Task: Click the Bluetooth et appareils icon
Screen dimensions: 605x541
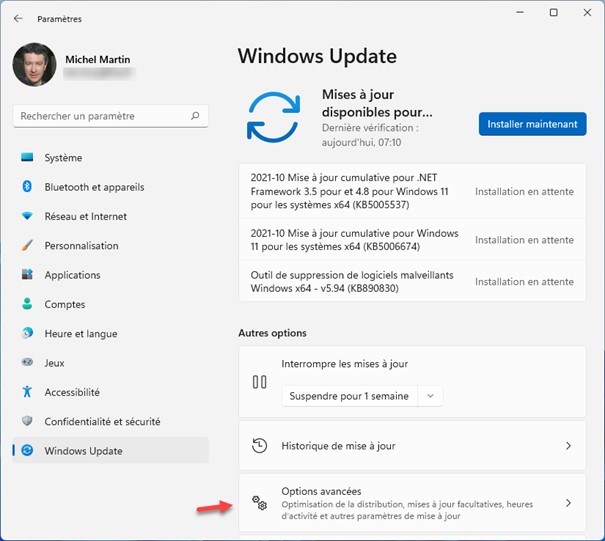Action: click(27, 187)
